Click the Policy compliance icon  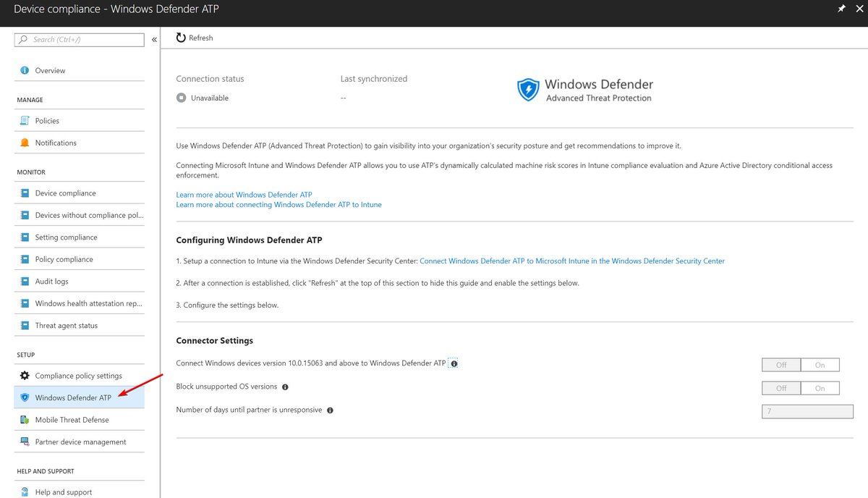25,259
